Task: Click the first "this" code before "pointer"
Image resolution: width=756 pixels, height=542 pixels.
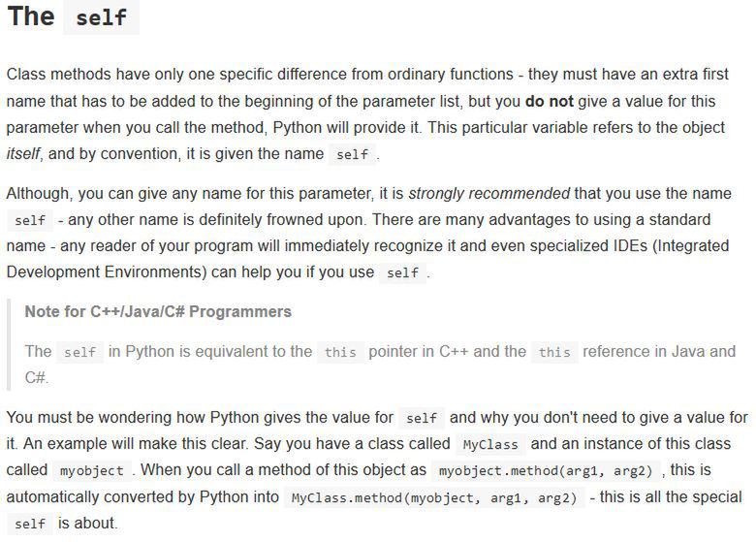Action: (340, 352)
